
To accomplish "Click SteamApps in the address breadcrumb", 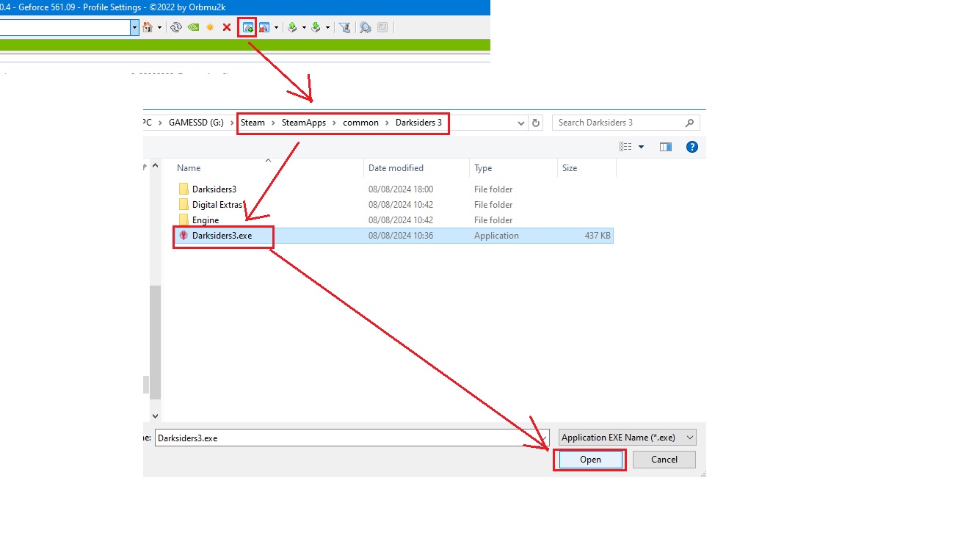I will [x=304, y=123].
